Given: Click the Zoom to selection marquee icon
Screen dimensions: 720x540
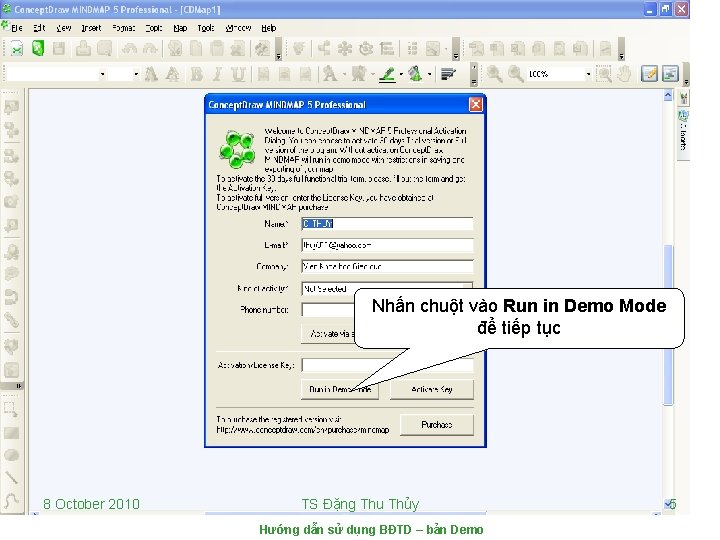Looking at the screenshot, I should pyautogui.click(x=603, y=74).
